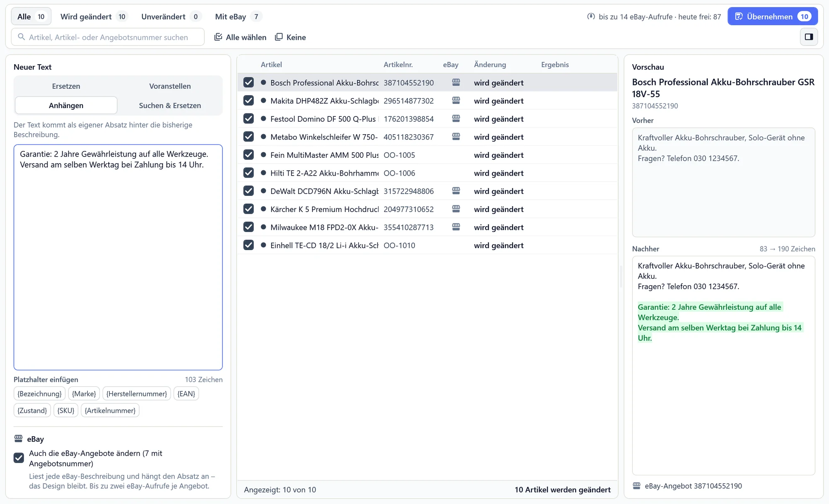This screenshot has height=504, width=829.
Task: Insert the {Zustand} placeholder
Action: (x=32, y=410)
